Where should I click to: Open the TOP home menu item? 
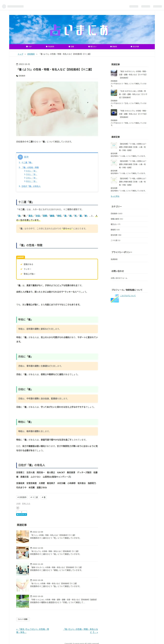(x=29, y=47)
